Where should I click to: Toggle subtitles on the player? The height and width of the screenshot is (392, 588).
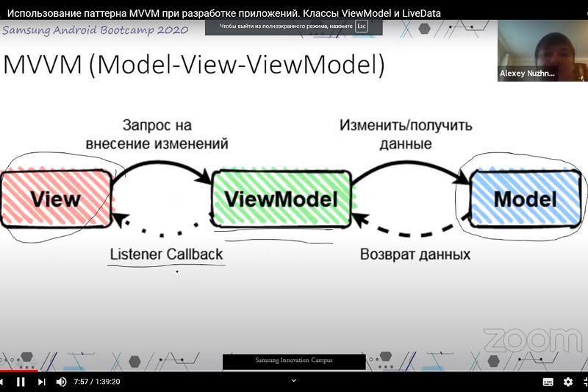click(x=548, y=382)
